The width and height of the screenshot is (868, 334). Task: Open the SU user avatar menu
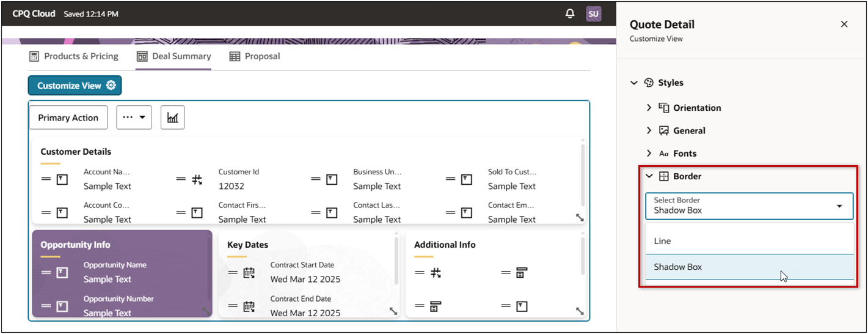tap(593, 13)
